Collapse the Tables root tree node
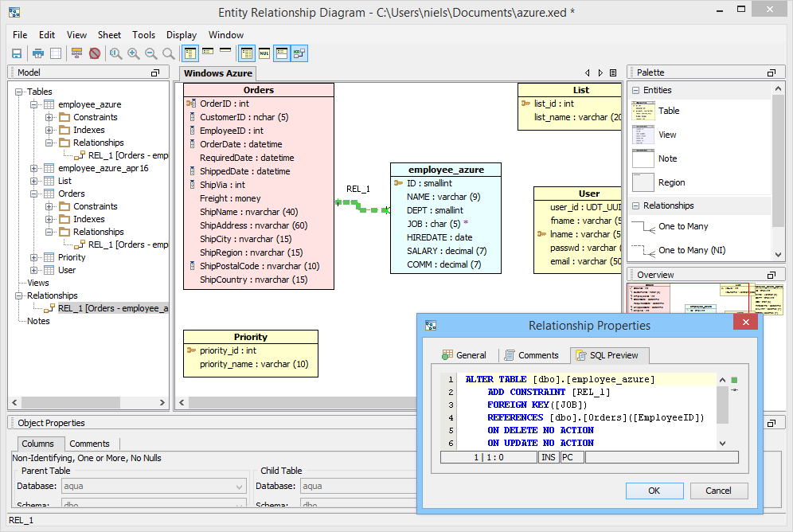793x532 pixels. pos(19,92)
